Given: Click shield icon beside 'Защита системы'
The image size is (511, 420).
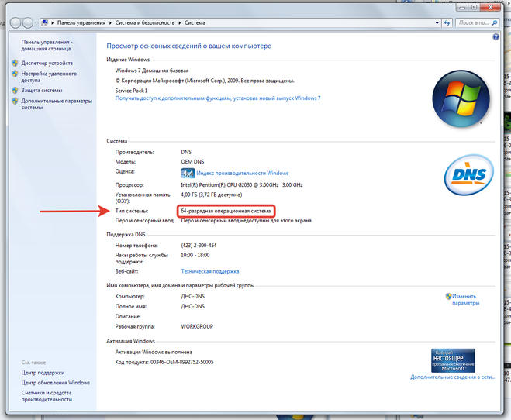Looking at the screenshot, I should coord(15,90).
